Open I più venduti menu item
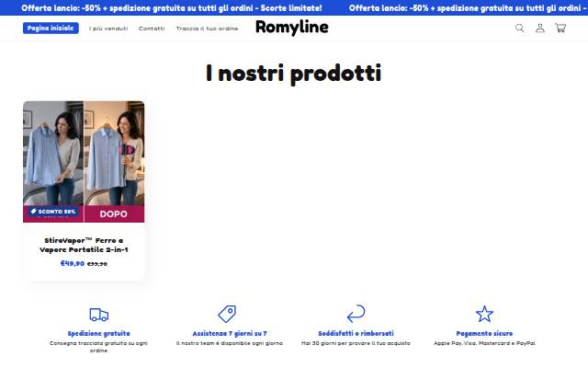Screen dimensions: 588x368 pyautogui.click(x=108, y=29)
